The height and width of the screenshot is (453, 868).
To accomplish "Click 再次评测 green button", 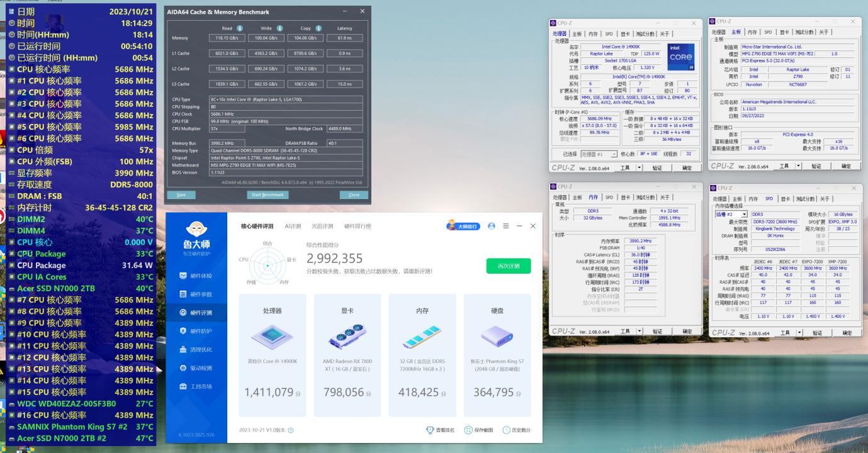I will tap(509, 266).
